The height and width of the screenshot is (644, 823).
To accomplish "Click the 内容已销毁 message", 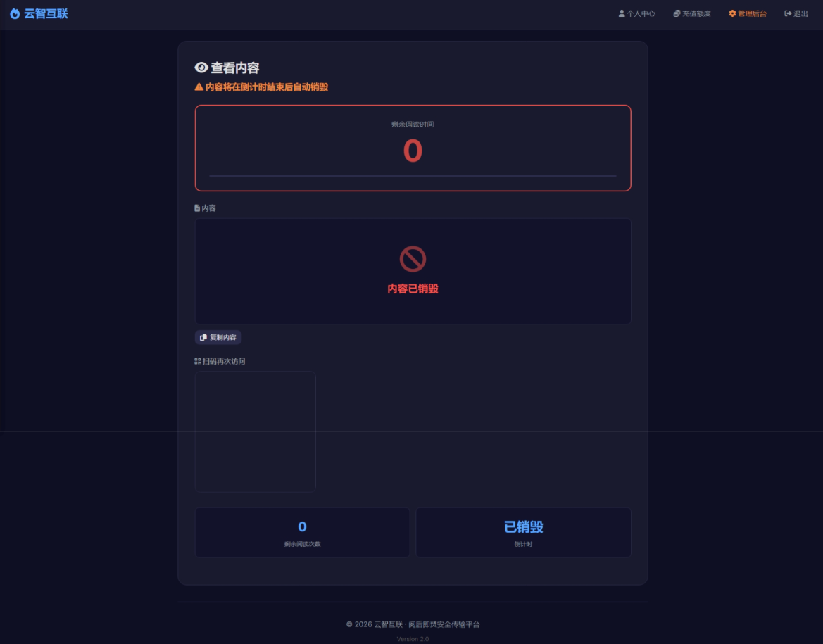I will (x=413, y=289).
